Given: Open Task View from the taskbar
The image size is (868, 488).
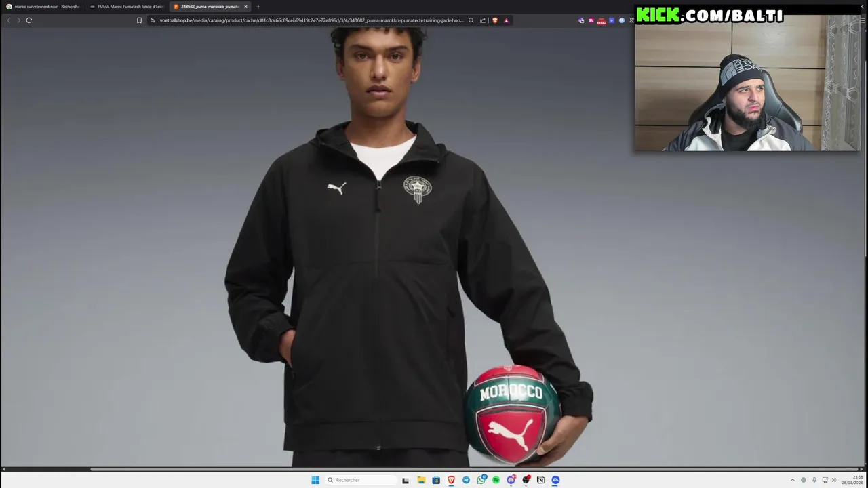Looking at the screenshot, I should (406, 480).
